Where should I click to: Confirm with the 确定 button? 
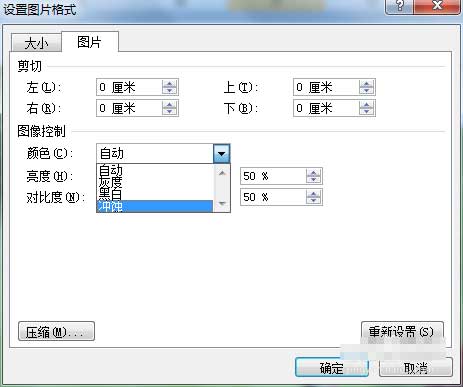(x=332, y=368)
